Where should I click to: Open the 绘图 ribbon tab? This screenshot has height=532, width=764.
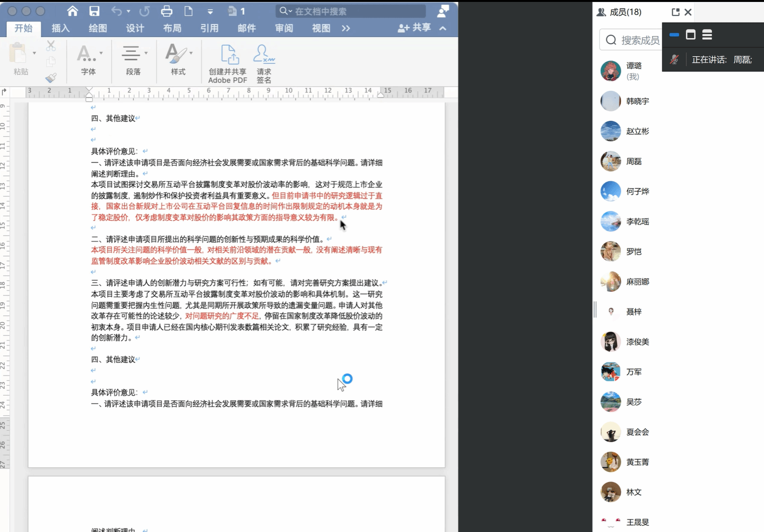tap(98, 28)
